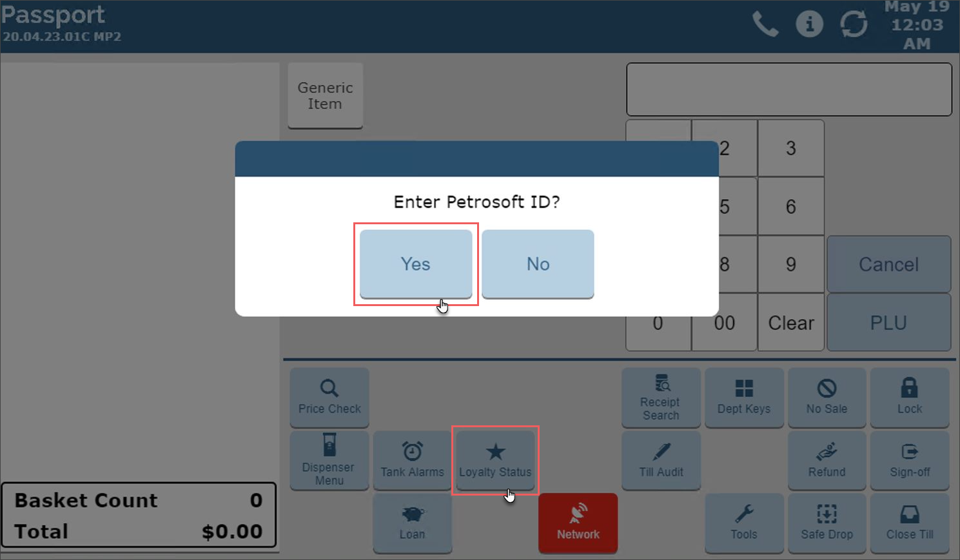Click Yes to enter Petrosoft ID
960x560 pixels.
point(416,264)
